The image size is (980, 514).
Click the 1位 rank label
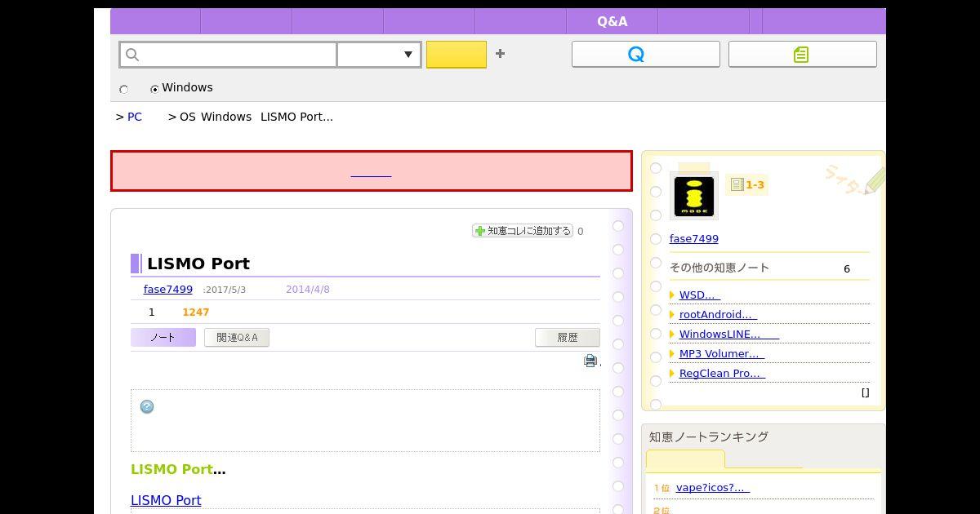tap(662, 488)
